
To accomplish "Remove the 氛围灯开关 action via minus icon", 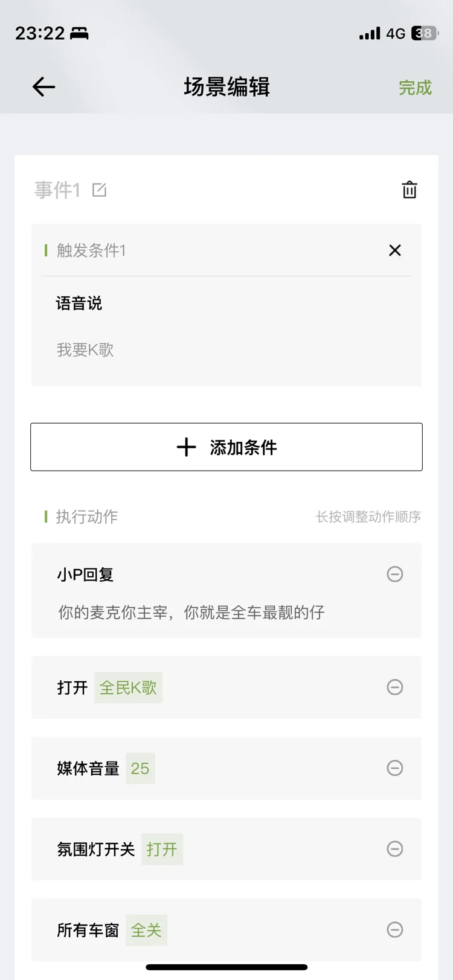I will tap(395, 848).
